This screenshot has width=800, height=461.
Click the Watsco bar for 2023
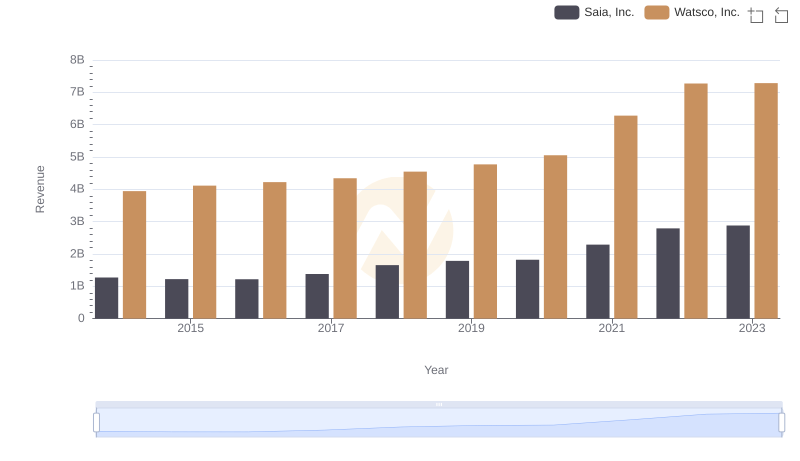(766, 201)
